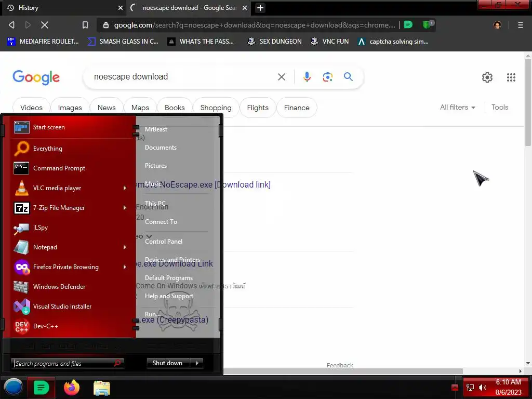Viewport: 532px width, 399px height.
Task: Open WHATS THE PASS... bookmark
Action: coord(201,42)
